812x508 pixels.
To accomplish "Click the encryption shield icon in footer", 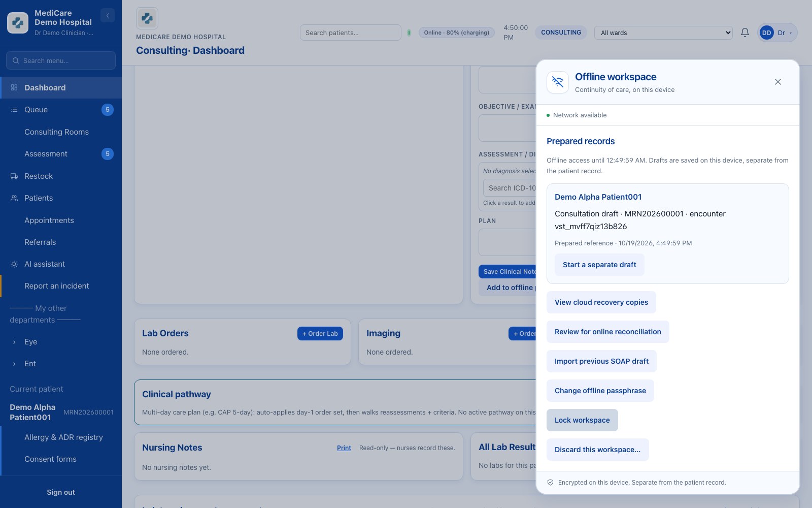I will pos(550,483).
